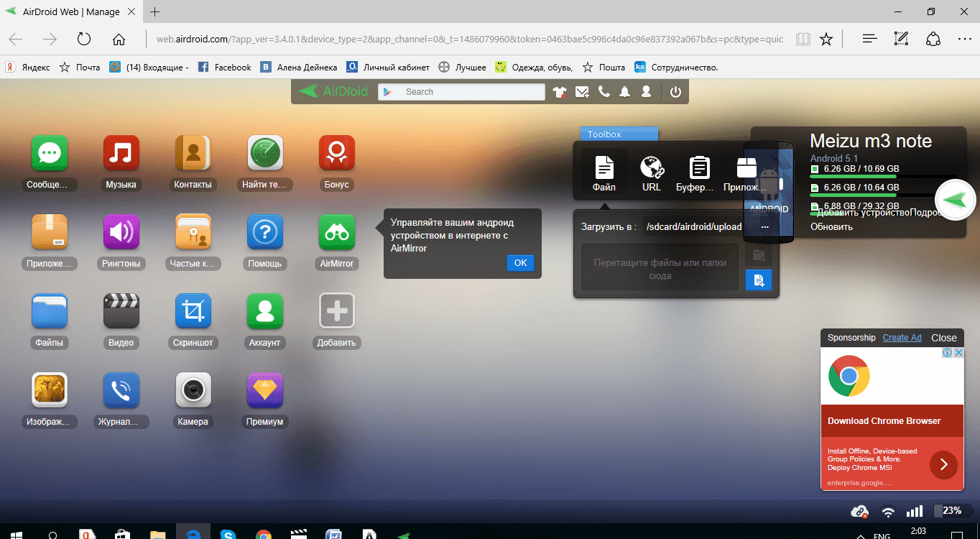Launch the AirMirror binoculars icon
This screenshot has height=539, width=980.
click(336, 231)
